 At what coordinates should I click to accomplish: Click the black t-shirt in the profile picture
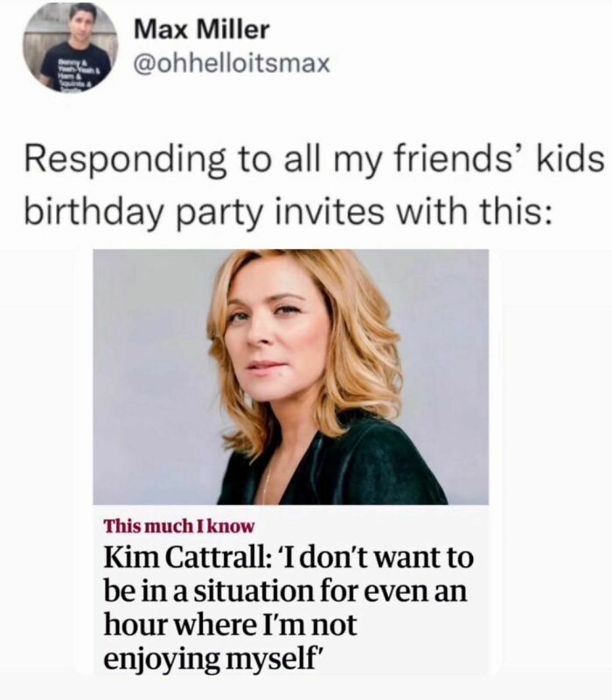pos(73,67)
